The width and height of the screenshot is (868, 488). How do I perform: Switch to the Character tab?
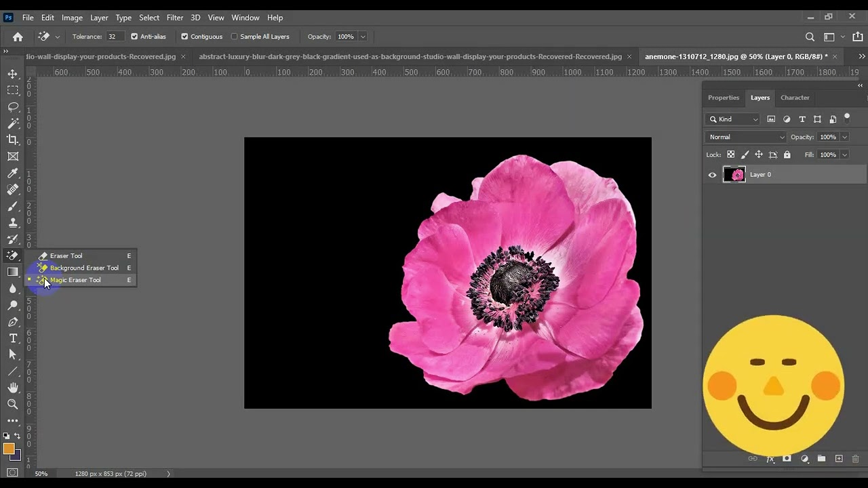tap(795, 98)
